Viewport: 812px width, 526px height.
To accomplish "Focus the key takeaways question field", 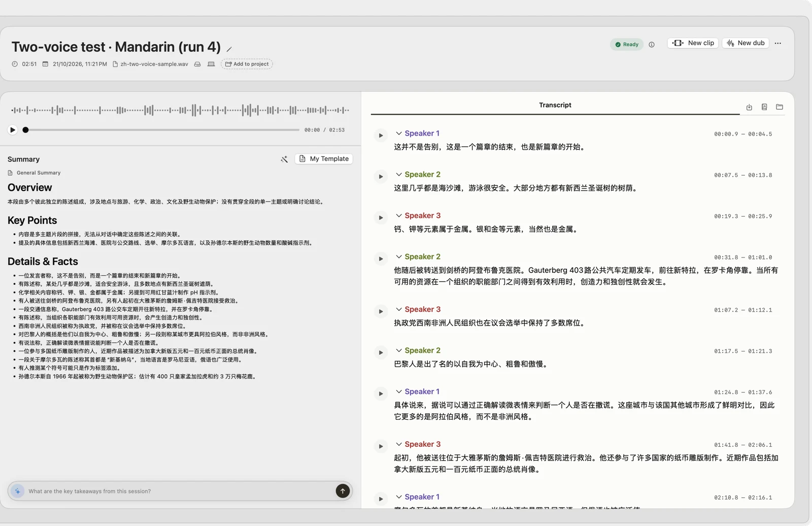I will pyautogui.click(x=179, y=491).
